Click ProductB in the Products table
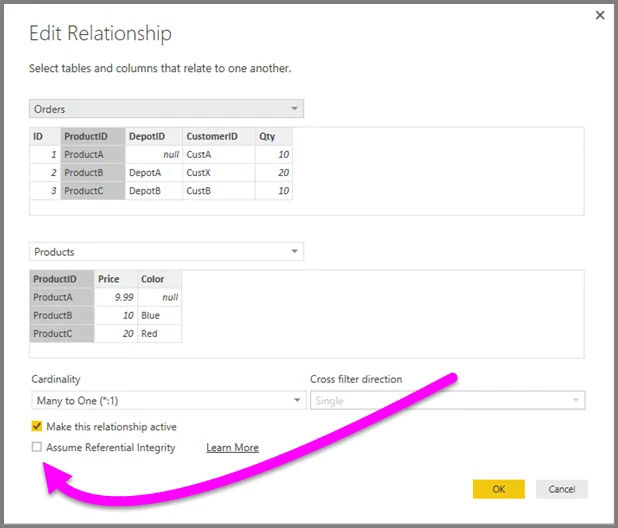This screenshot has width=618, height=528. point(62,315)
